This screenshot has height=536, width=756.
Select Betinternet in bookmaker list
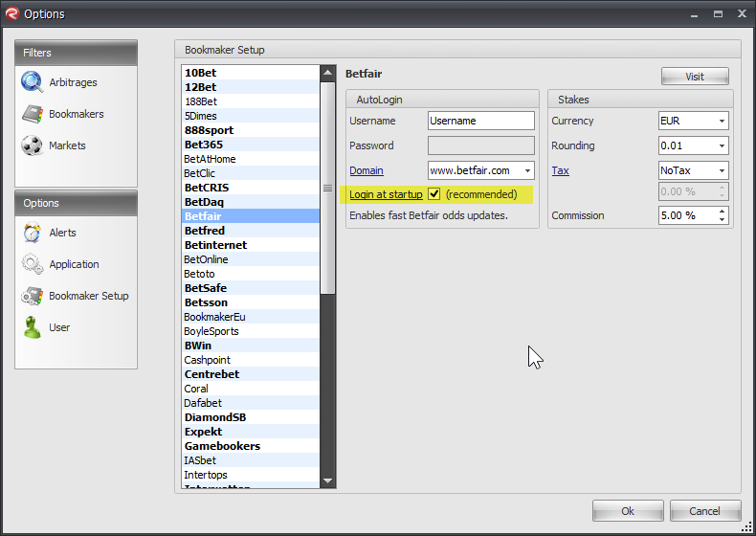tap(251, 245)
